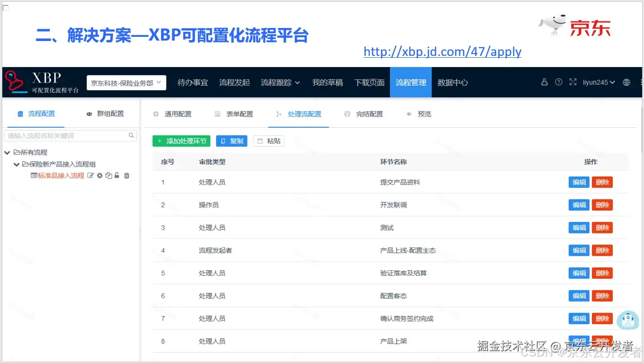Open gear settings icon beside 标准品接入流程
The height and width of the screenshot is (363, 644).
100,176
